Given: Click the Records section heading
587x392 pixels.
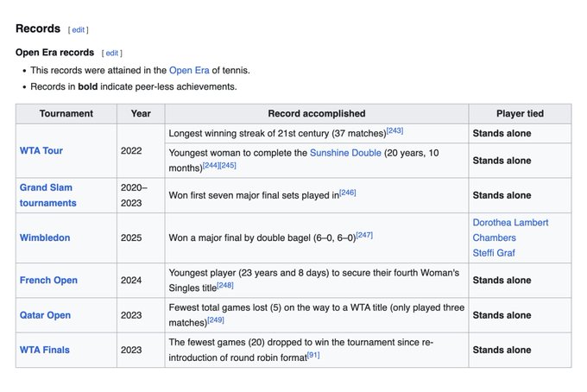Looking at the screenshot, I should pyautogui.click(x=38, y=28).
